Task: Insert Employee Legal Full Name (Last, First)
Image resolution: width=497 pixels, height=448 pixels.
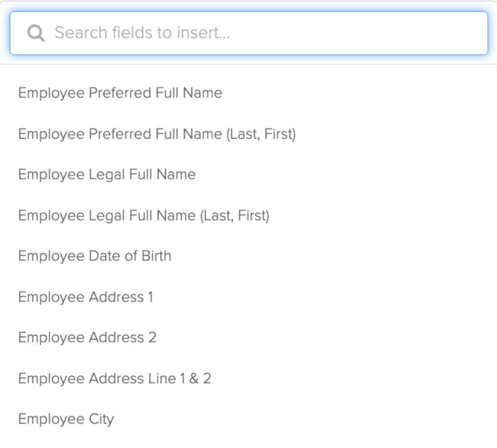Action: pyautogui.click(x=144, y=215)
